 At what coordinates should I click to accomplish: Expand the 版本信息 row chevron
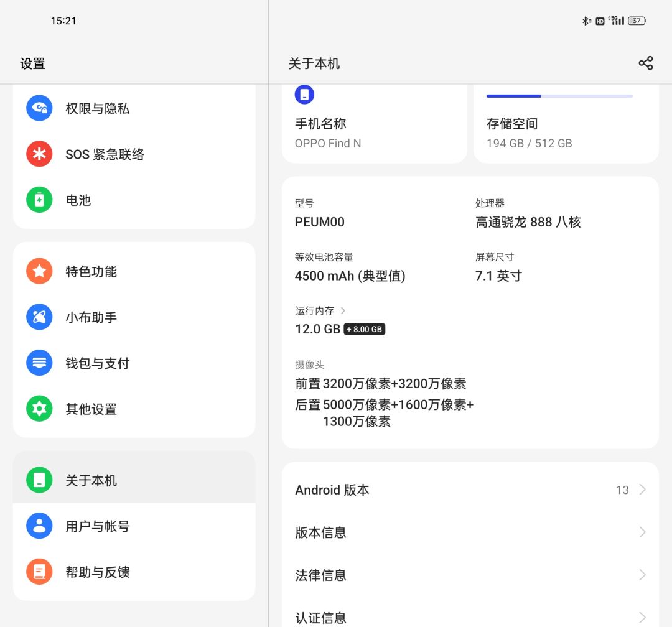(x=642, y=532)
